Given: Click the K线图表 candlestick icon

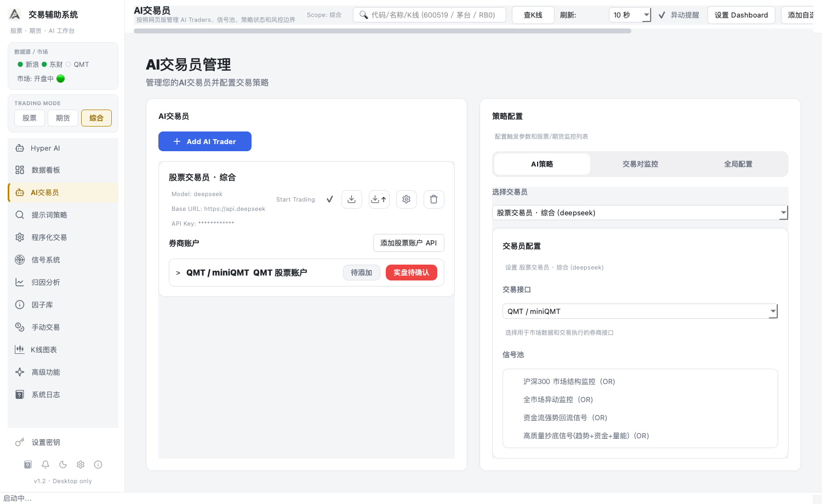Looking at the screenshot, I should 20,350.
